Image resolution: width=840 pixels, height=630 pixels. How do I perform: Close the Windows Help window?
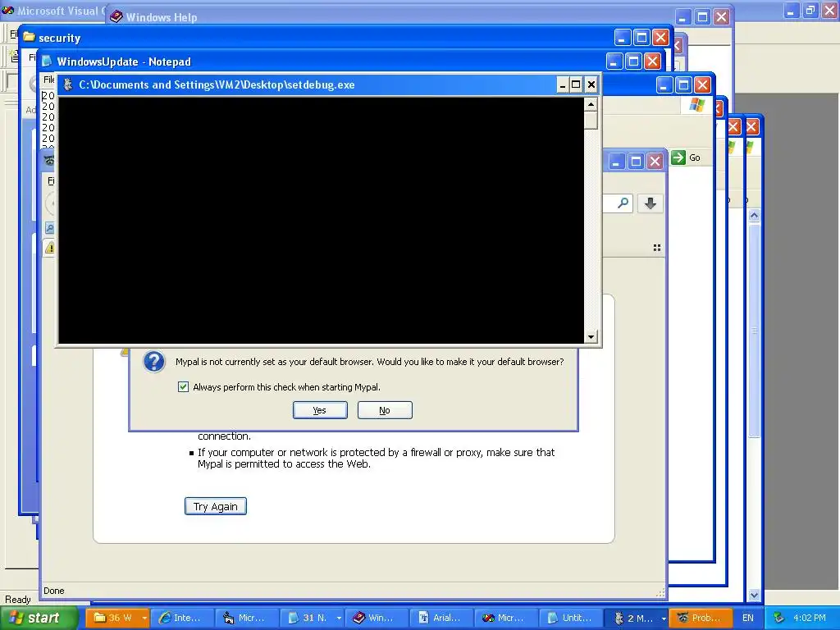coord(722,17)
